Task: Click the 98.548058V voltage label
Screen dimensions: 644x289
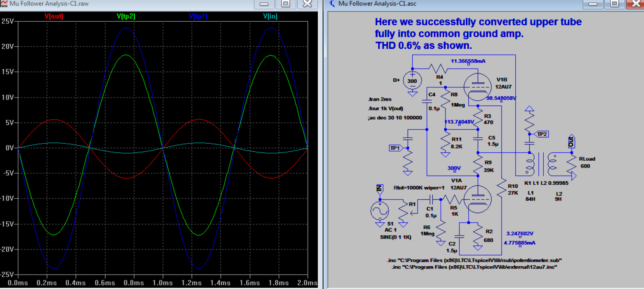Action: pos(501,98)
